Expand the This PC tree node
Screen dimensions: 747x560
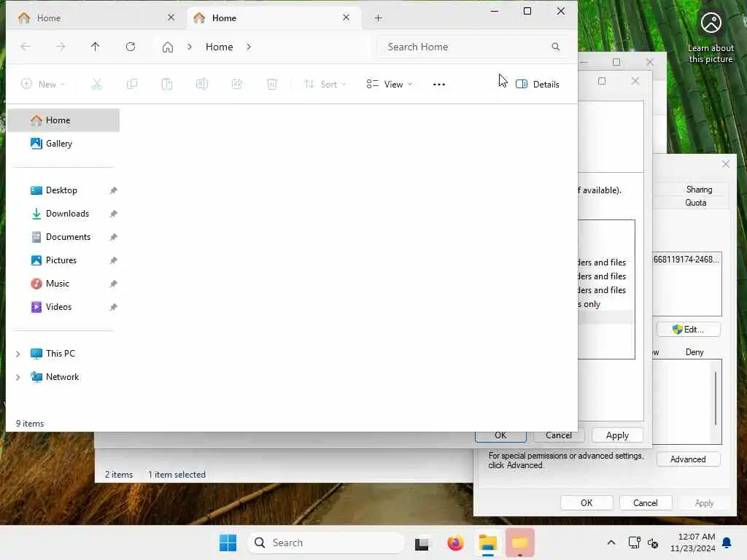[18, 354]
